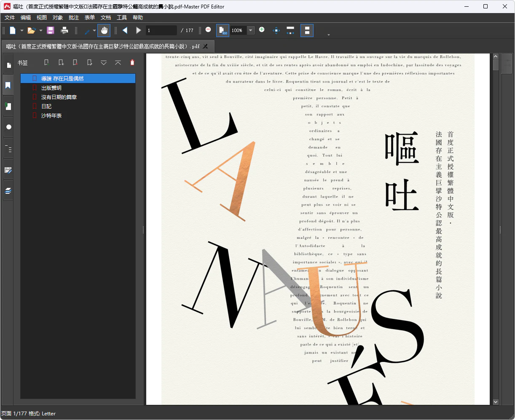Expand the Open file dropdown arrow

(41, 31)
